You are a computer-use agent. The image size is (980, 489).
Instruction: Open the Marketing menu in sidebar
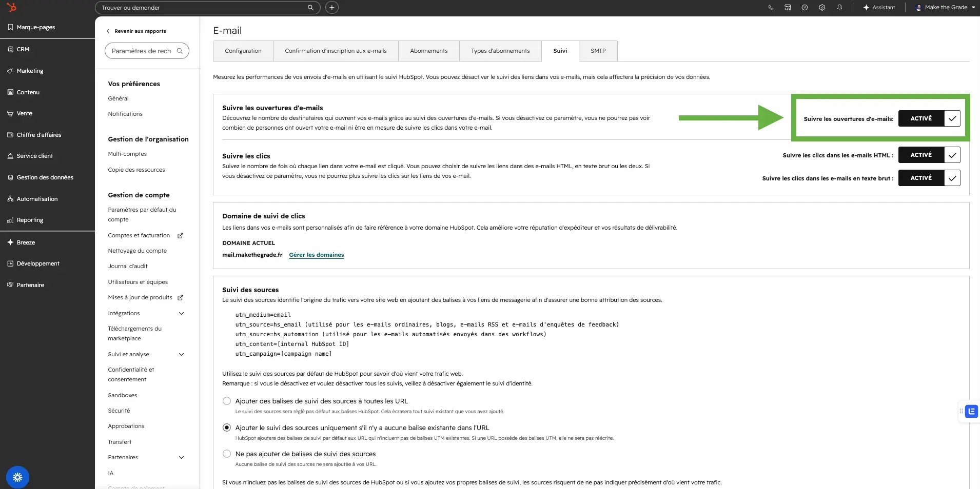[x=25, y=71]
